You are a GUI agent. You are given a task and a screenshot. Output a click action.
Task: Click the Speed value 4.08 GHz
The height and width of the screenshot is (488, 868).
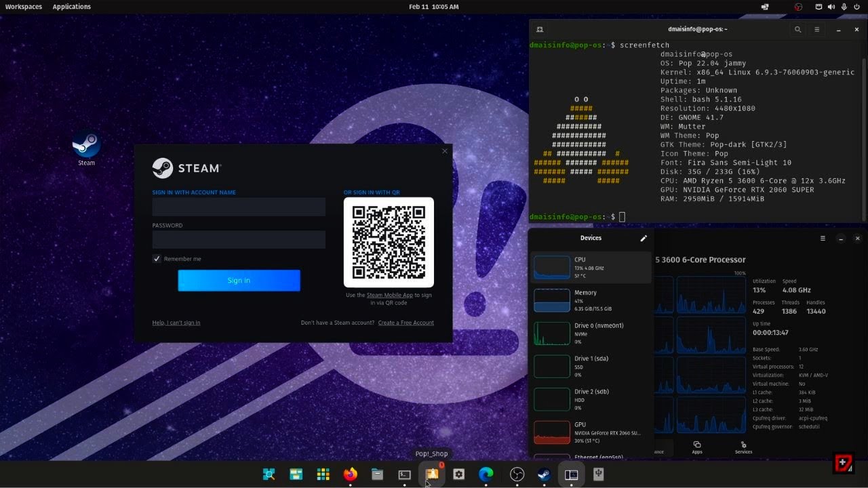click(796, 290)
